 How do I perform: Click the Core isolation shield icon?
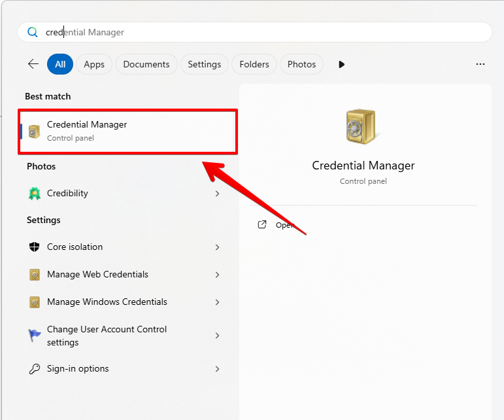pyautogui.click(x=35, y=247)
